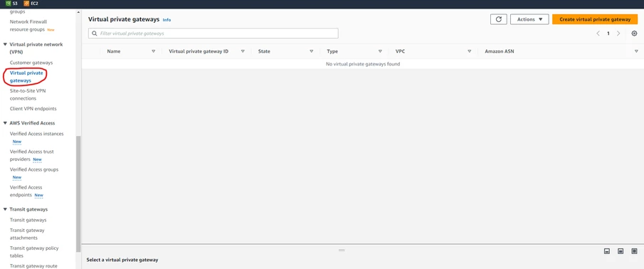Click page number 1
This screenshot has width=644, height=269.
[x=608, y=33]
